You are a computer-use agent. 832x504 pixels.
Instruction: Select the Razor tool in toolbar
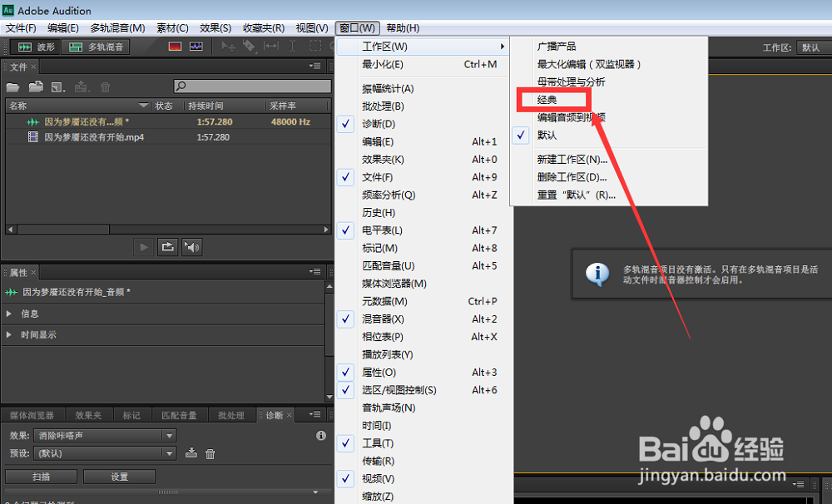pyautogui.click(x=249, y=47)
